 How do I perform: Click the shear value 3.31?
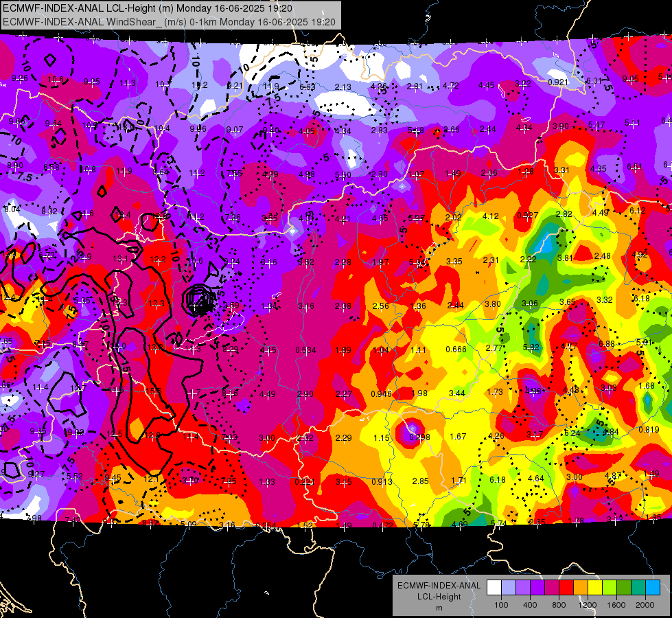pos(561,170)
